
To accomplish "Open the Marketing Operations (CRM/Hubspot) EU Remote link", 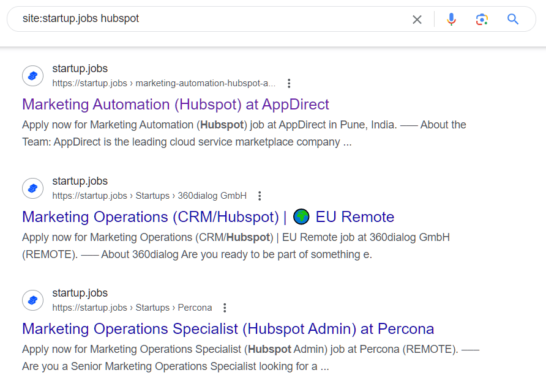I will pyautogui.click(x=208, y=217).
